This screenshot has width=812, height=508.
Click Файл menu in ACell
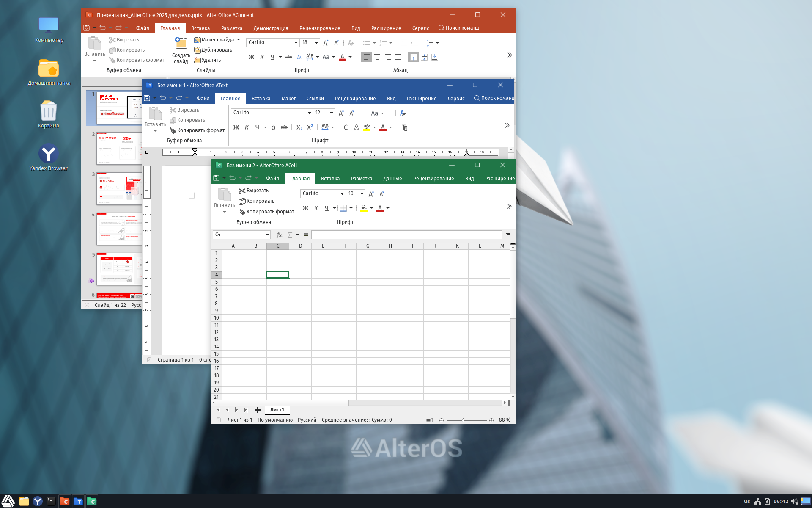[272, 179]
